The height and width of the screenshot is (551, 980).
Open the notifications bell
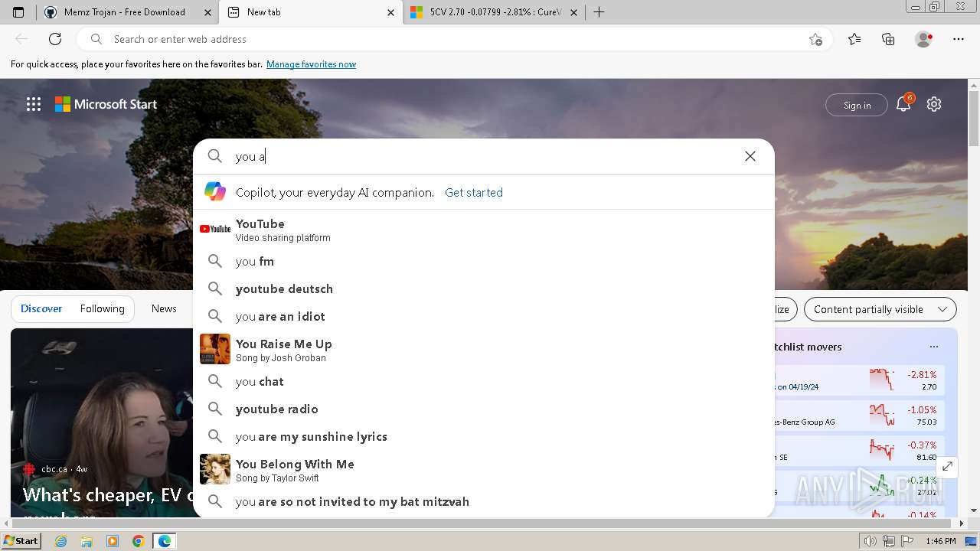point(903,104)
